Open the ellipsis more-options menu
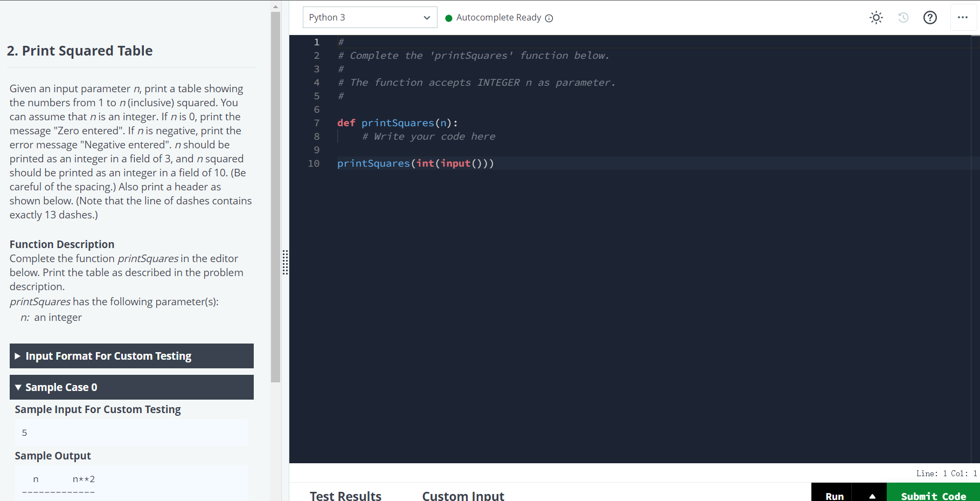The height and width of the screenshot is (501, 980). pyautogui.click(x=963, y=17)
